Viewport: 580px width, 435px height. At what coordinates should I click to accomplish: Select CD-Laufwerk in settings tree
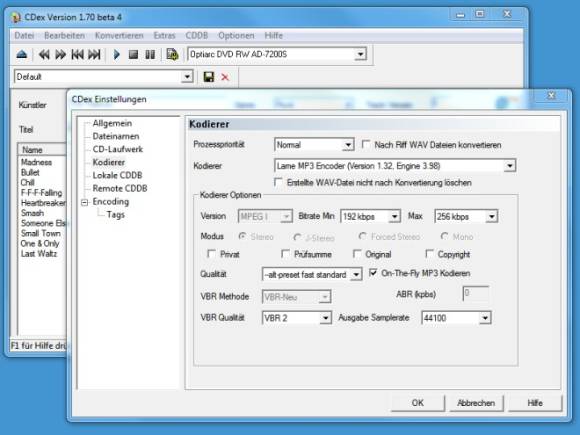point(118,149)
